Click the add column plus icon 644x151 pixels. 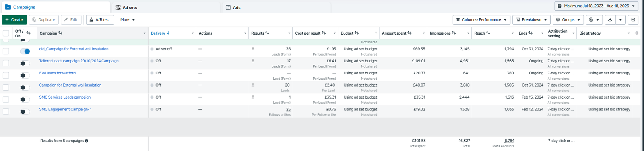pos(637,33)
